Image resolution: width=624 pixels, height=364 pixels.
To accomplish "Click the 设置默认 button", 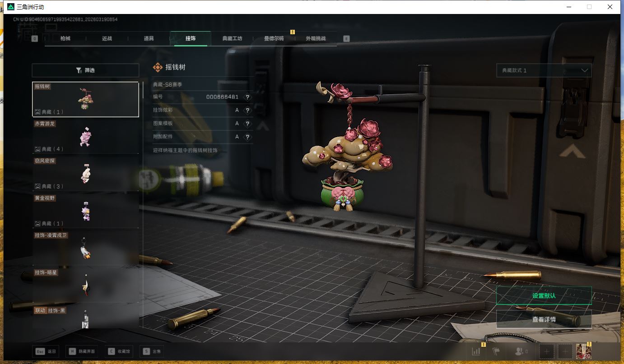I will pyautogui.click(x=544, y=296).
